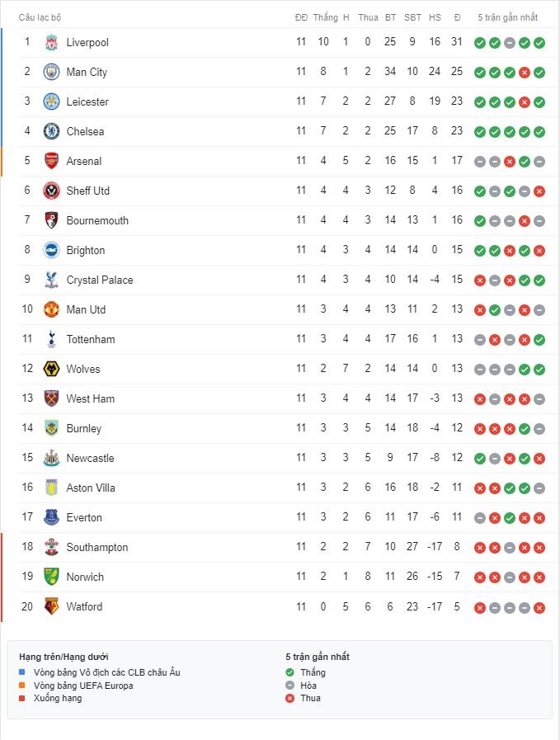This screenshot has height=740, width=560.
Task: Click Watford's first recent-form loss icon
Action: coord(480,607)
